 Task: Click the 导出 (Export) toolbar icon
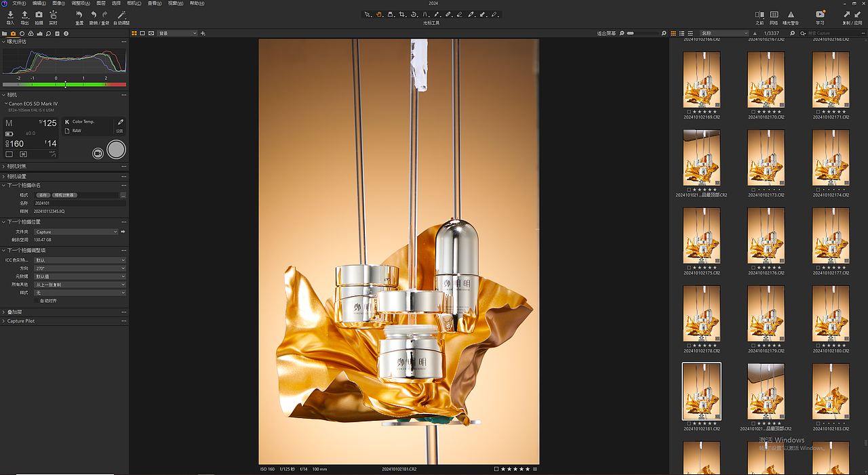24,14
